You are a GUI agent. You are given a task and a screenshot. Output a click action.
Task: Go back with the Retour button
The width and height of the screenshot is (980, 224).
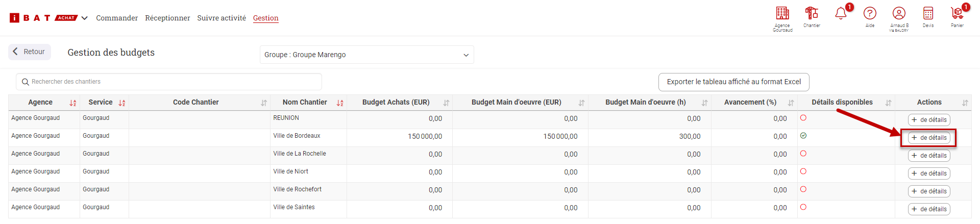tap(30, 52)
